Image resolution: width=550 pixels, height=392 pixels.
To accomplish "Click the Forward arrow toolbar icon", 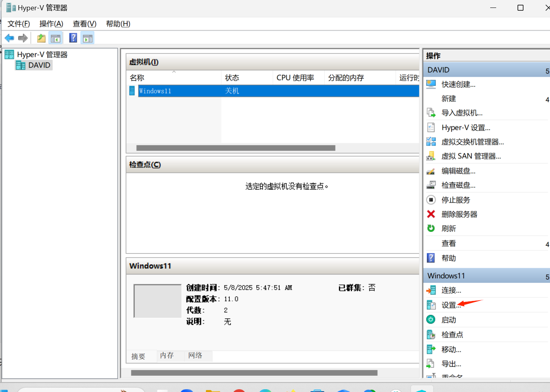I will (23, 38).
